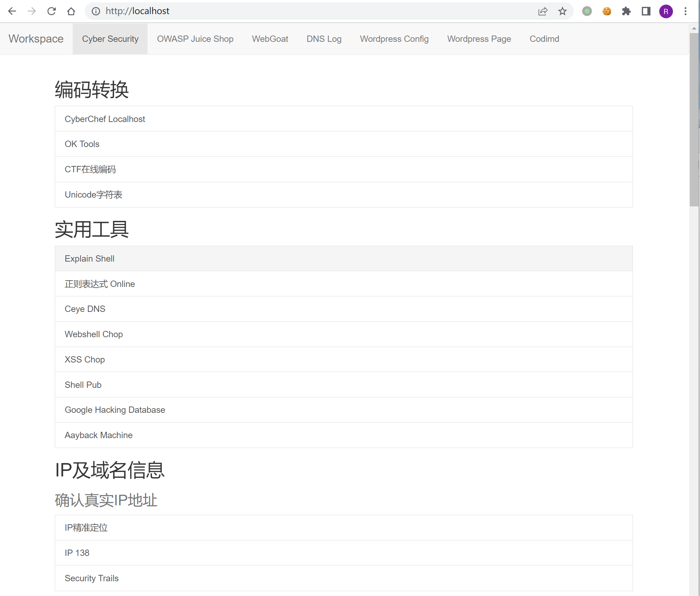
Task: Click the vertical scrollbar thumb
Action: 694,120
